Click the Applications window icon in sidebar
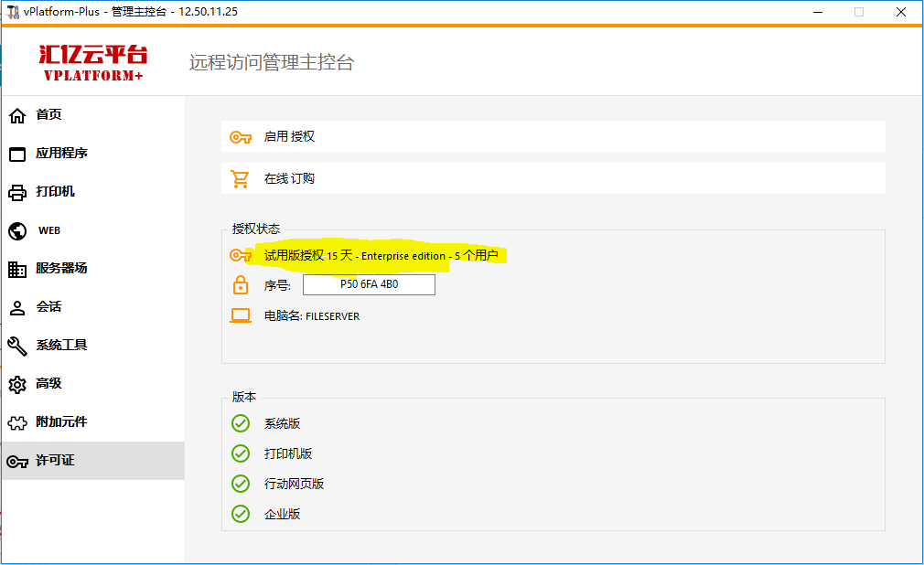This screenshot has width=924, height=565. [x=16, y=154]
